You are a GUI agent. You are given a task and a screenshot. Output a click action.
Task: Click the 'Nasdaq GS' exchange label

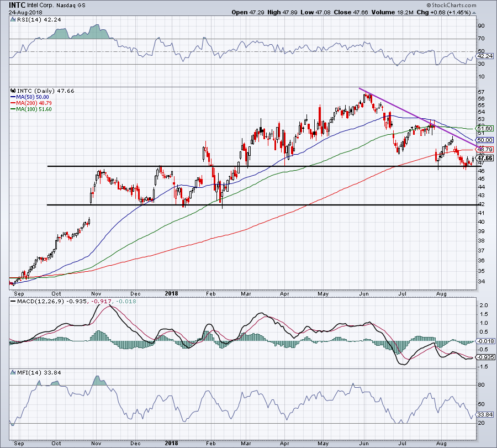click(x=71, y=6)
